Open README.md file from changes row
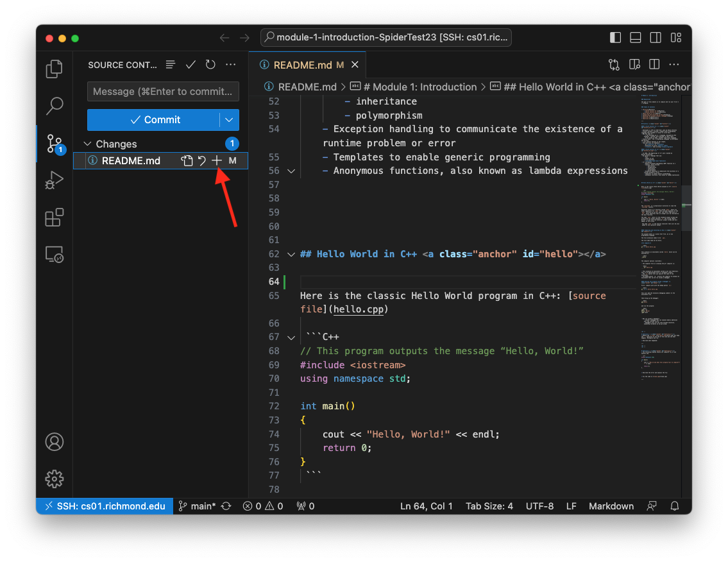Image resolution: width=728 pixels, height=562 pixels. 187,160
